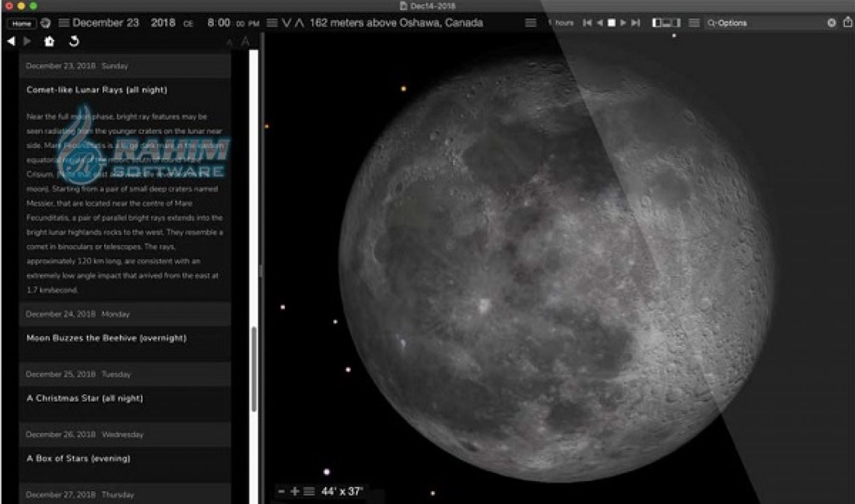This screenshot has width=855, height=504.
Task: Click the Home button in the toolbar
Action: coord(22,23)
